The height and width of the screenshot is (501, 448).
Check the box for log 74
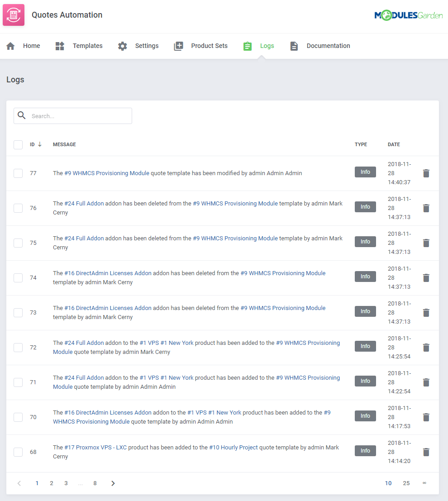point(18,278)
